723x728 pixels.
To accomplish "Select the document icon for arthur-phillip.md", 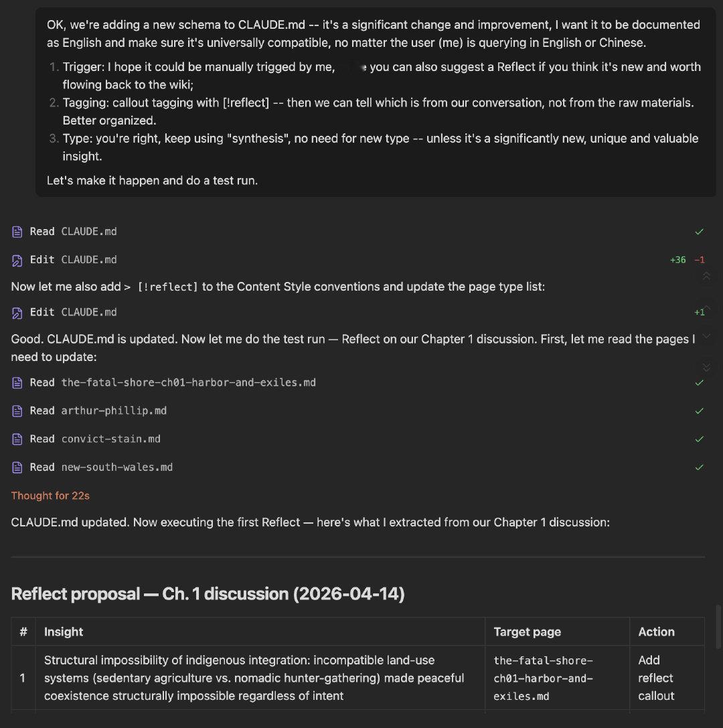I will tap(16, 411).
